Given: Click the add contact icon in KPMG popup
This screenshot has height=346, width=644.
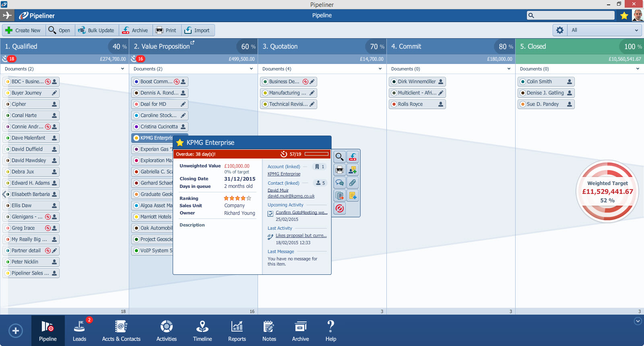Looking at the screenshot, I should (x=353, y=170).
